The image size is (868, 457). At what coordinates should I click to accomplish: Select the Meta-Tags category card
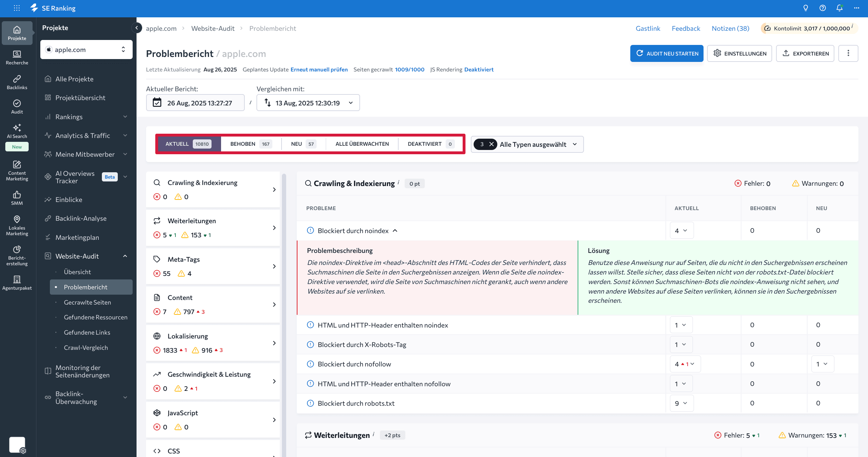[x=213, y=266]
